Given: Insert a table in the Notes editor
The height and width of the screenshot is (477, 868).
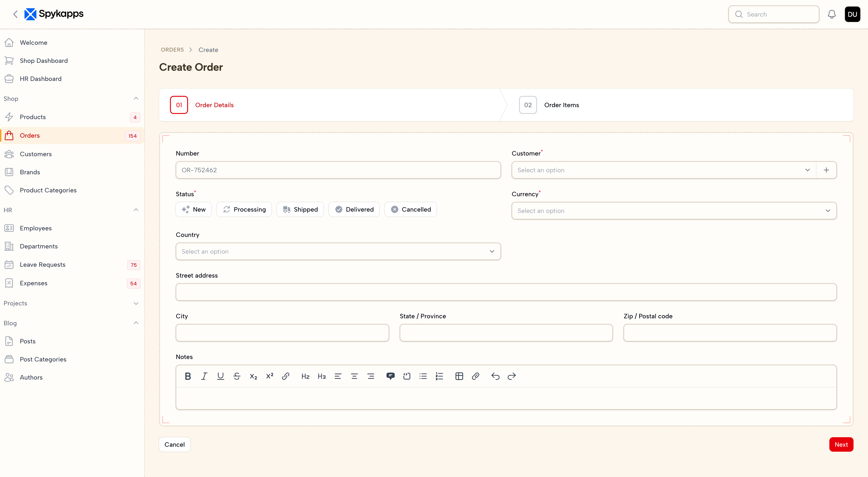Looking at the screenshot, I should [459, 376].
